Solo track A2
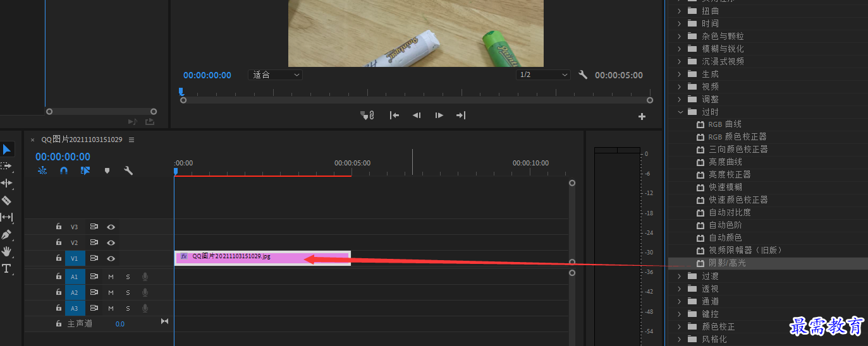868x346 pixels. tap(128, 292)
